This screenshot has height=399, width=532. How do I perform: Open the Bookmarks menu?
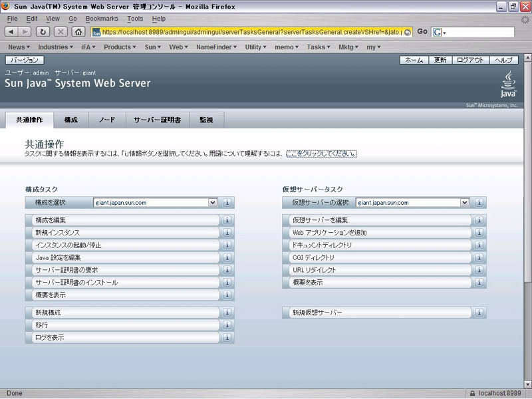click(x=102, y=19)
